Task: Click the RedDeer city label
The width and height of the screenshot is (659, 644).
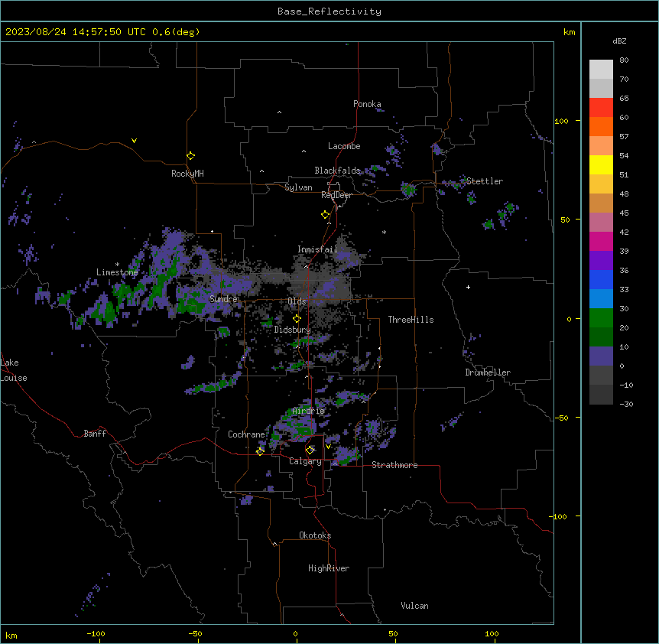Action: (336, 195)
